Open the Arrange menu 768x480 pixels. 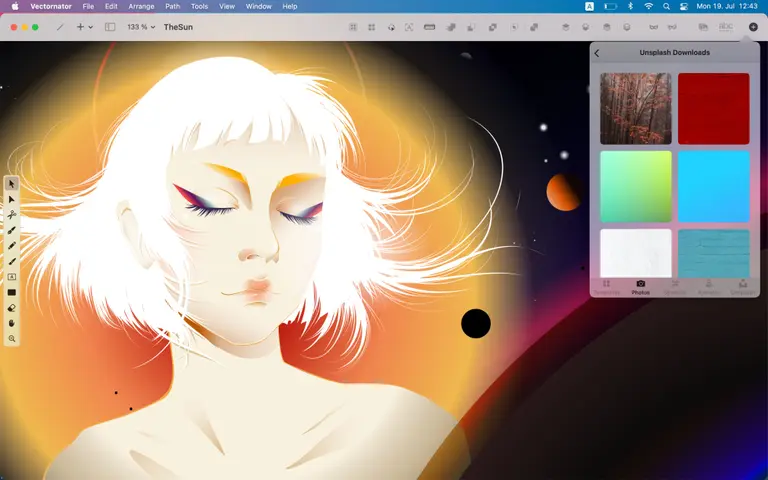pos(142,6)
